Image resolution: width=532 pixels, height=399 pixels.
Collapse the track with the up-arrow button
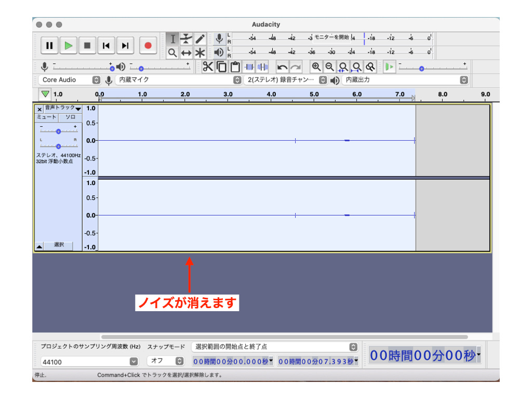[39, 246]
